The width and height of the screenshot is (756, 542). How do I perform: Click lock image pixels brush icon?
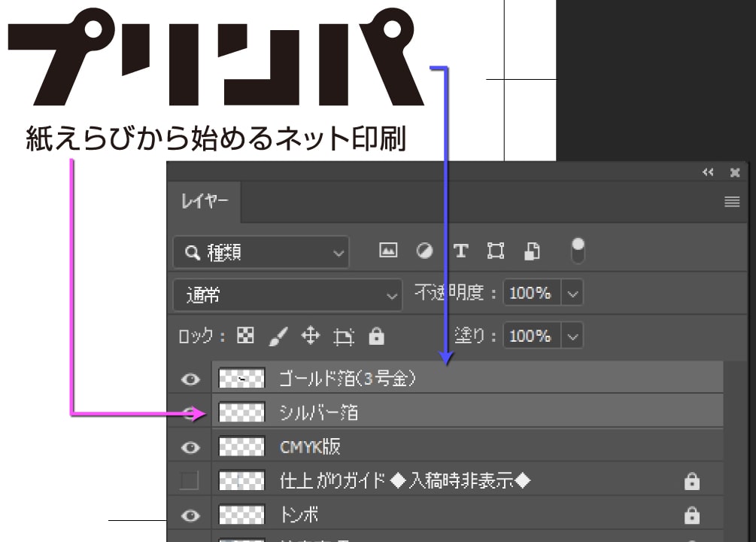278,336
